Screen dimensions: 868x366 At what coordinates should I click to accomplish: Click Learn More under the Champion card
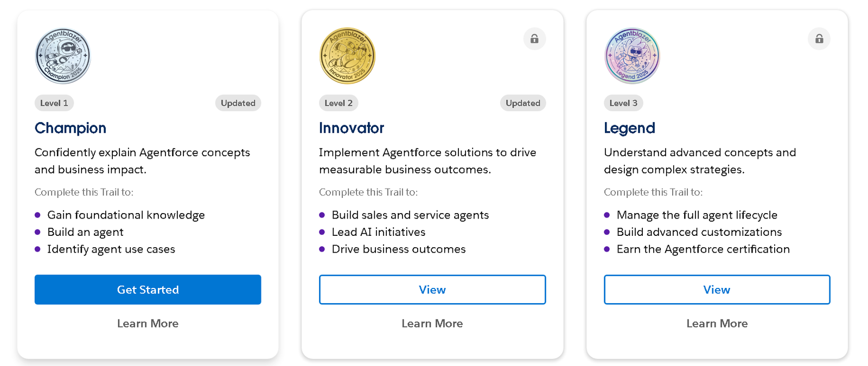148,323
